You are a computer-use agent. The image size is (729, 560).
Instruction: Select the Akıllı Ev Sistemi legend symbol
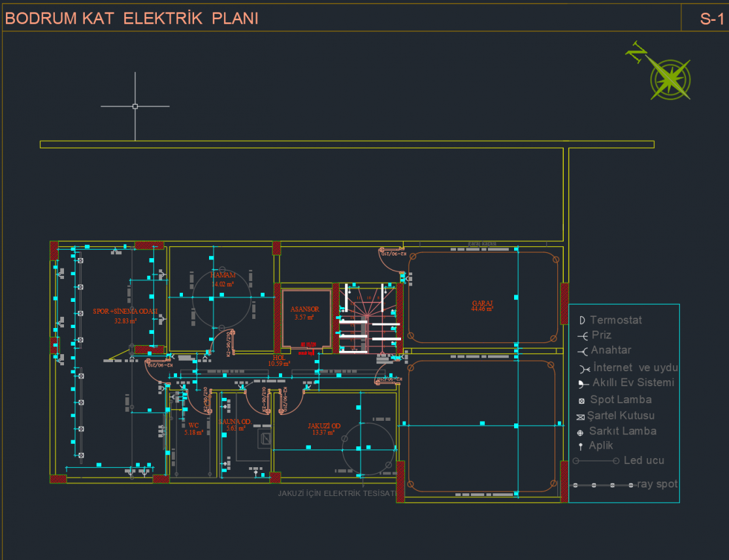582,384
